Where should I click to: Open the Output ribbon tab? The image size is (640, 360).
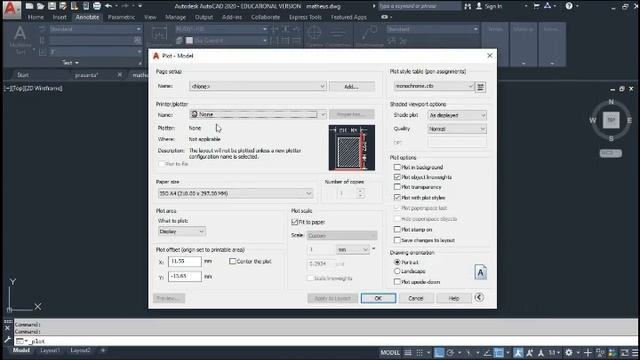click(204, 17)
